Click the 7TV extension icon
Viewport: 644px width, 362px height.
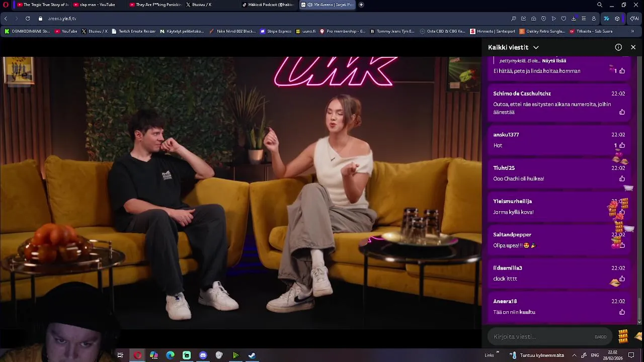pos(606,19)
